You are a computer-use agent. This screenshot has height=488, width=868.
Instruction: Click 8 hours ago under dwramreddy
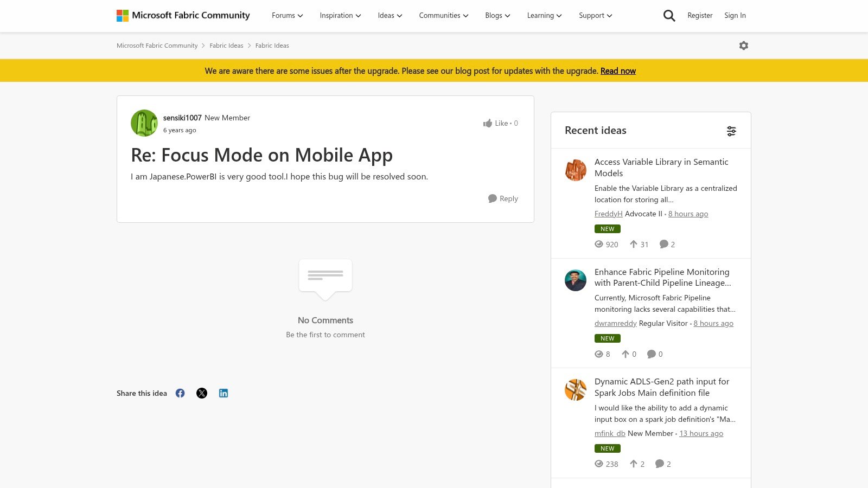pos(713,323)
